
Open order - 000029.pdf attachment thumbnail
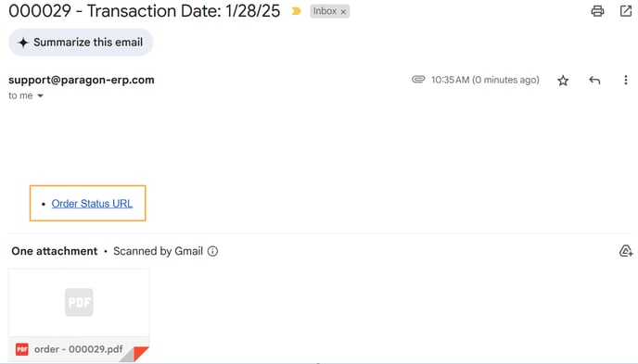(79, 315)
